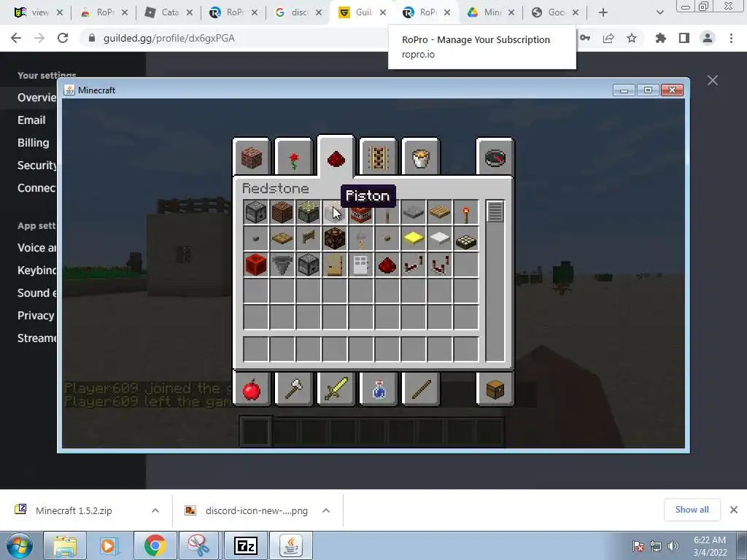Open Survival Inventory tab with chest icon
The height and width of the screenshot is (560, 747).
(x=495, y=389)
